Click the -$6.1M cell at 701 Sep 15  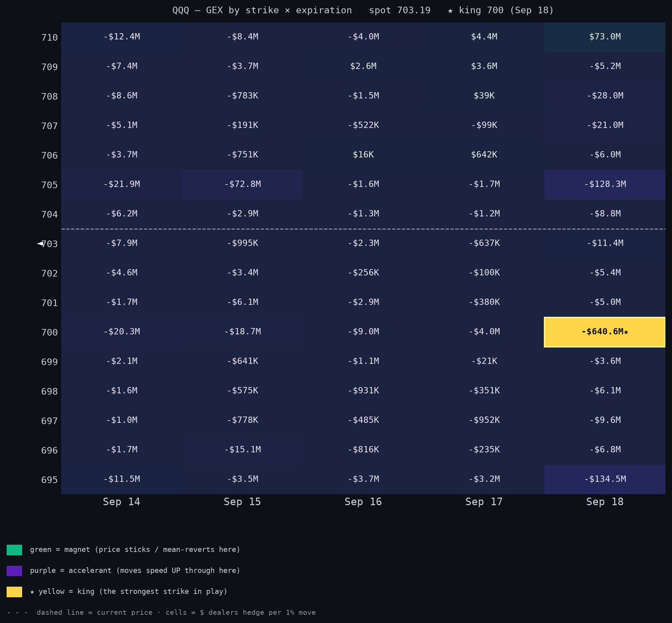pos(242,302)
